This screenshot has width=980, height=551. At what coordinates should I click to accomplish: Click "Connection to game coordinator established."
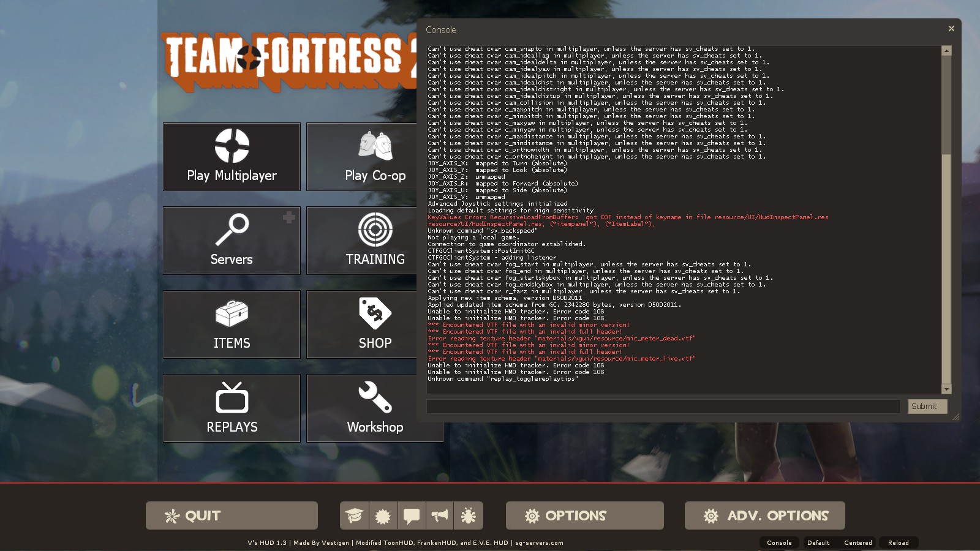(x=507, y=244)
